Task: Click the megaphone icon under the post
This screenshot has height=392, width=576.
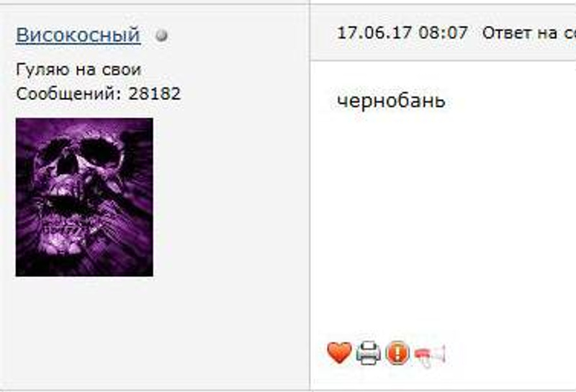Action: click(430, 355)
